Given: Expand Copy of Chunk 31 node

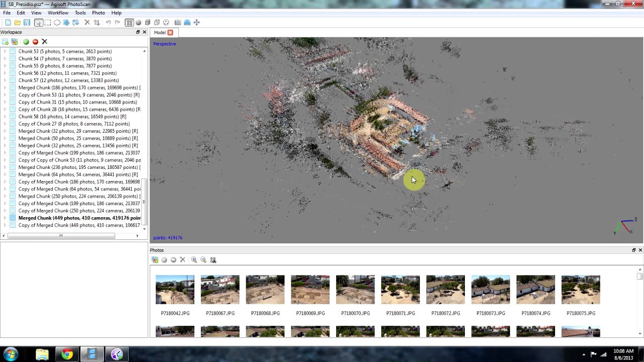Looking at the screenshot, I should click(x=5, y=102).
